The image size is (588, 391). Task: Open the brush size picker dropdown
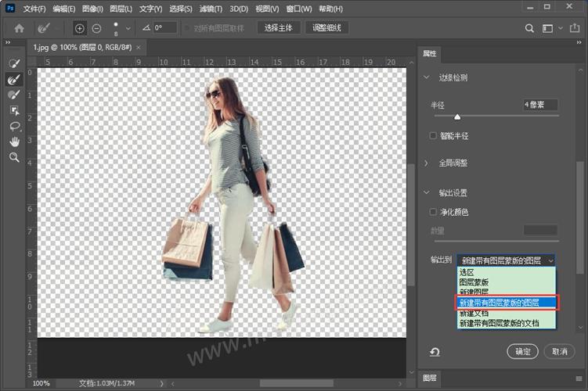tap(128, 28)
